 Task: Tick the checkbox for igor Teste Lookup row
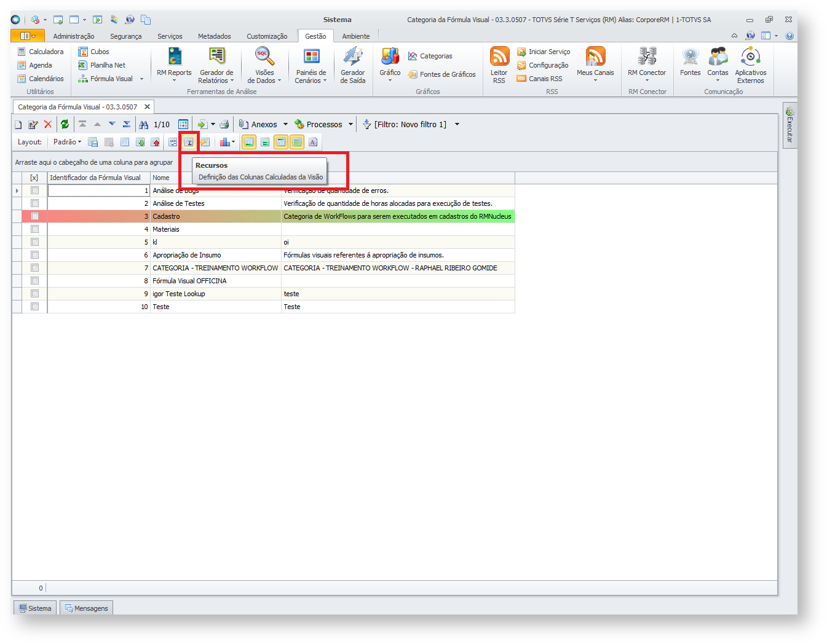(x=34, y=294)
